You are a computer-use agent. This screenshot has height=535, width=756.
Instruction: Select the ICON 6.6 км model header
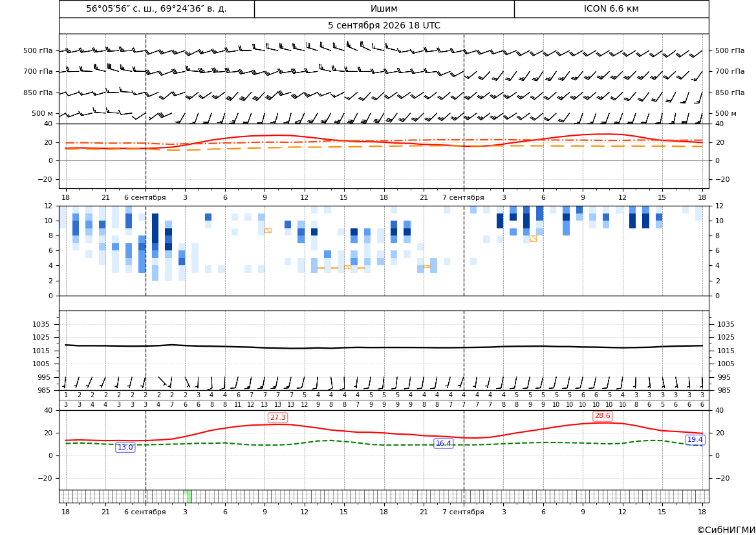point(611,8)
